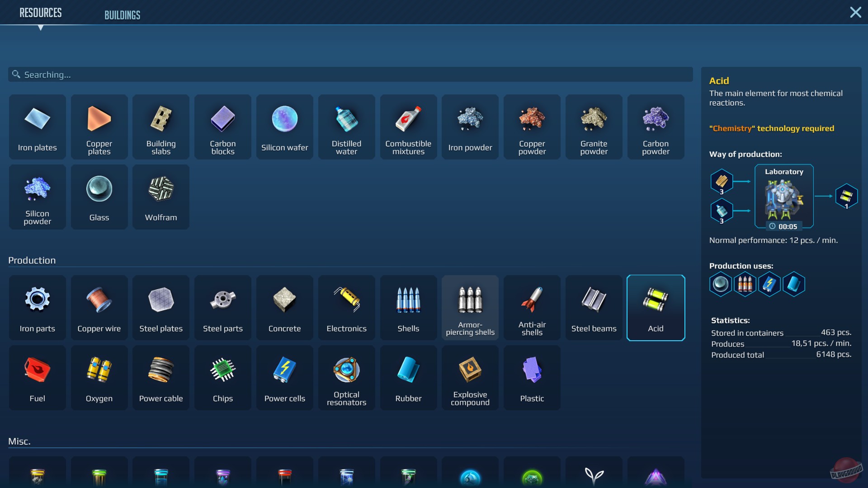The height and width of the screenshot is (488, 868).
Task: Select the Granite powder resource
Action: point(594,127)
